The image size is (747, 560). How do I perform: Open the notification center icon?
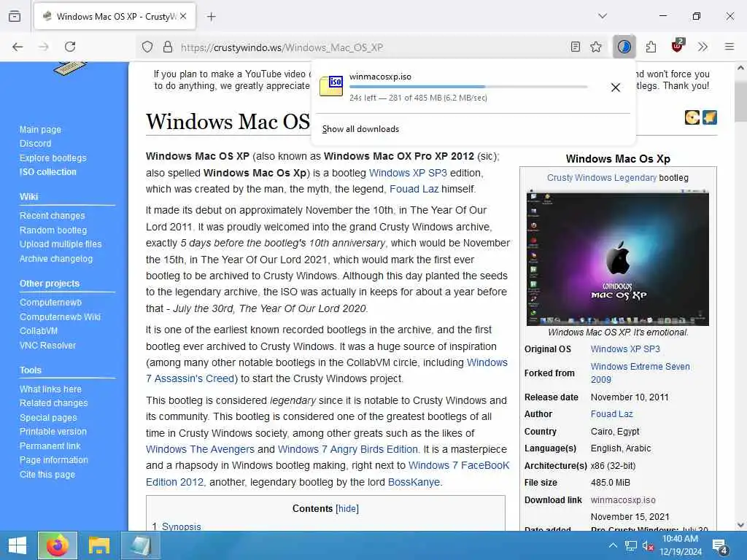tap(719, 547)
